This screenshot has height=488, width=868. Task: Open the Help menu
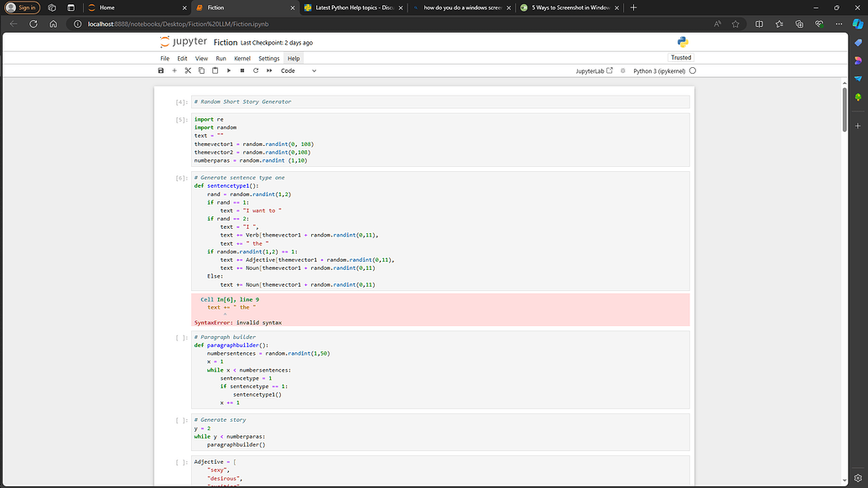tap(294, 58)
